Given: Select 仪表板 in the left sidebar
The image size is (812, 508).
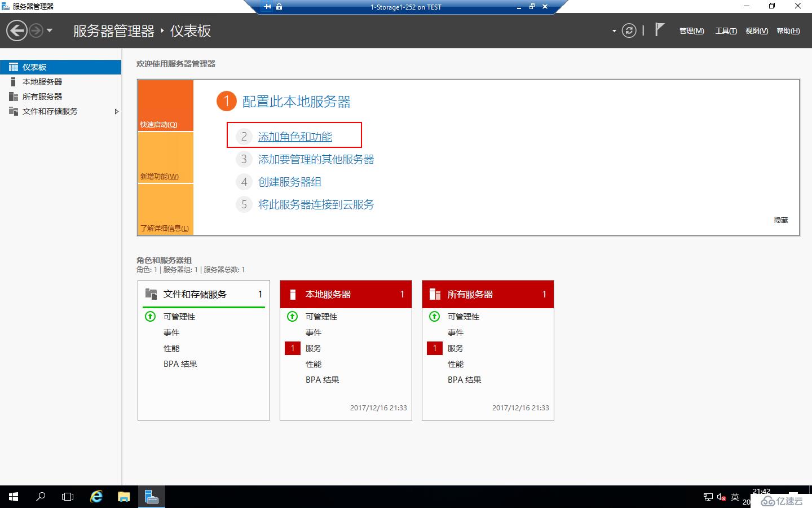Looking at the screenshot, I should click(60, 67).
